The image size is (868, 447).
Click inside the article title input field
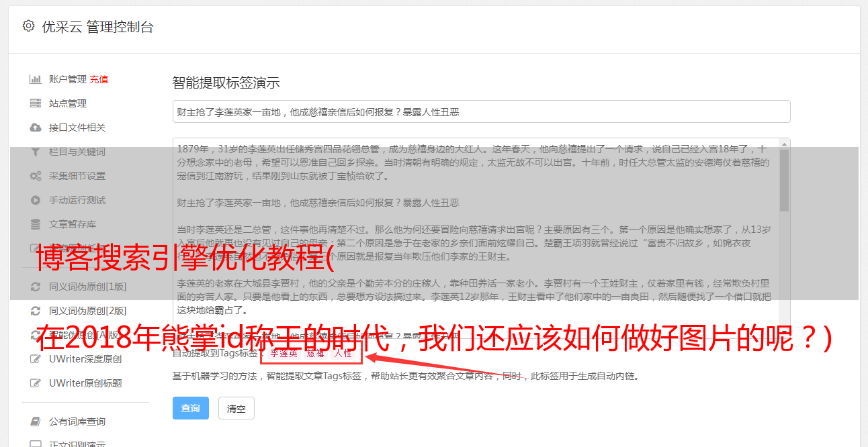pos(481,111)
